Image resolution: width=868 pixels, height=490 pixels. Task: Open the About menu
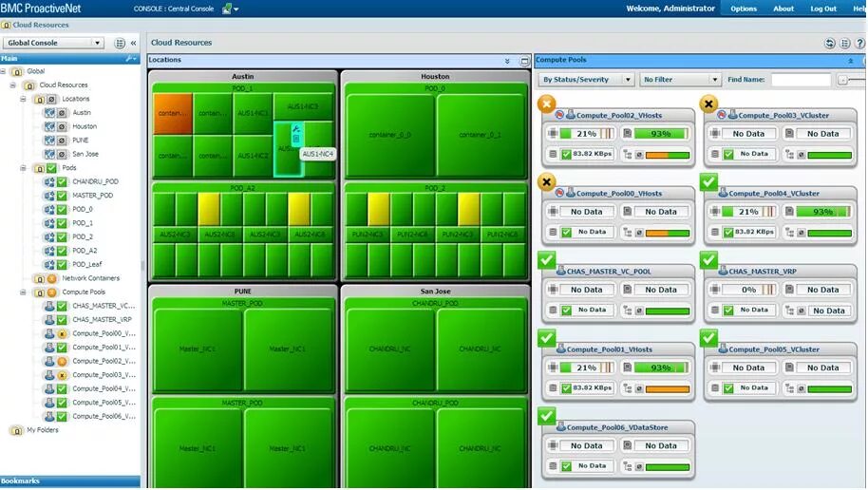pyautogui.click(x=783, y=9)
